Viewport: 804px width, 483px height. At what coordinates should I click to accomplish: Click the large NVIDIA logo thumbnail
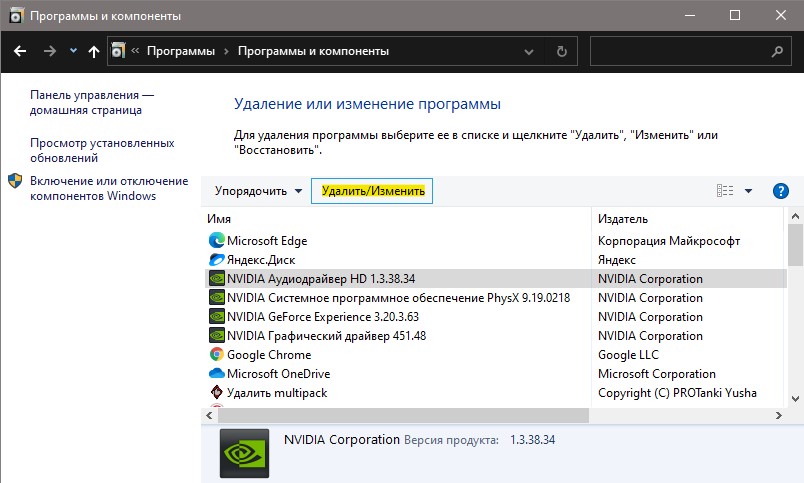[x=244, y=453]
